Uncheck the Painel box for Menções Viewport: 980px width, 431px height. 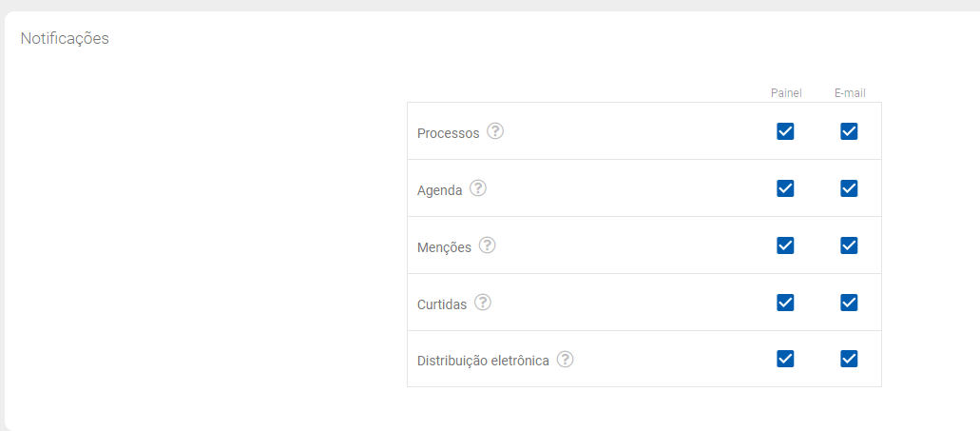click(x=785, y=245)
